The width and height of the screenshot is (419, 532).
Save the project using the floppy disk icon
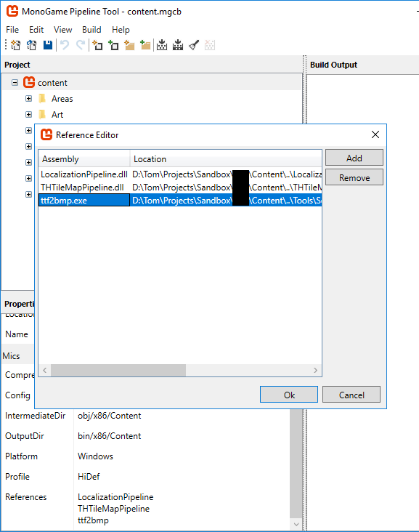pos(48,45)
